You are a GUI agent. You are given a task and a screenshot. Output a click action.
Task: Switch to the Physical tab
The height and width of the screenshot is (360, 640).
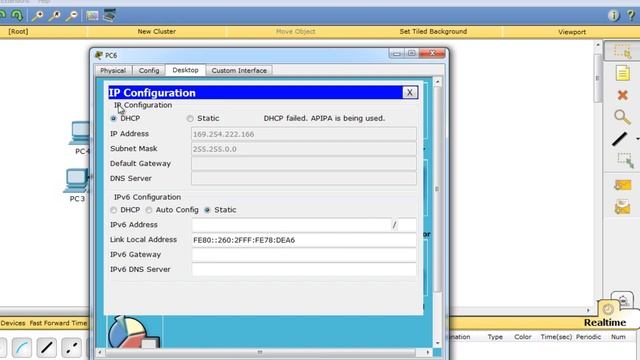pos(113,71)
